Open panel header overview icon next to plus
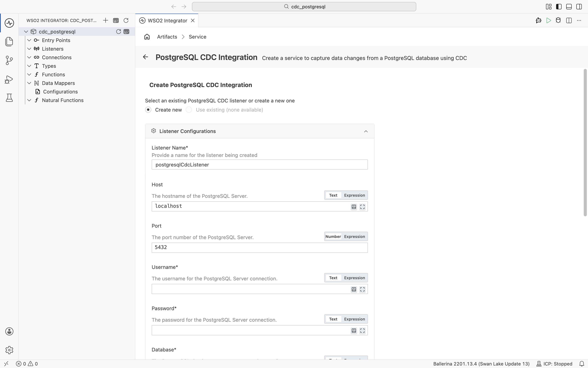Viewport: 588px width, 368px height. (x=116, y=20)
